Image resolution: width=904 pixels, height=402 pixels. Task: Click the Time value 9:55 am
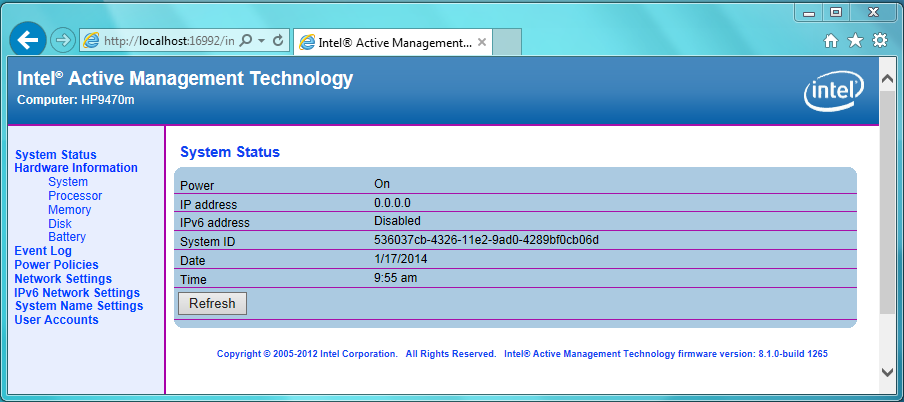point(396,277)
